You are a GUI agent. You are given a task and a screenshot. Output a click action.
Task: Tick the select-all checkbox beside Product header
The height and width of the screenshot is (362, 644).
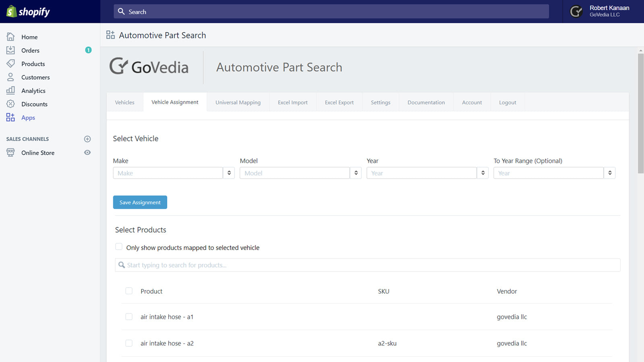[129, 291]
